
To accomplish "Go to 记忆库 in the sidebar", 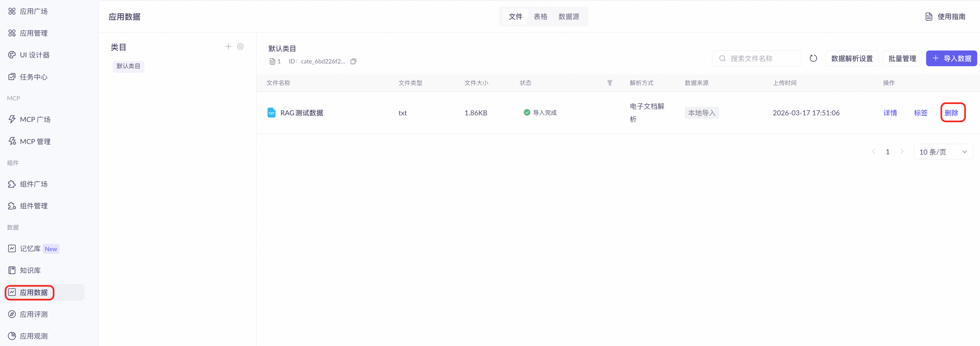I will point(30,248).
